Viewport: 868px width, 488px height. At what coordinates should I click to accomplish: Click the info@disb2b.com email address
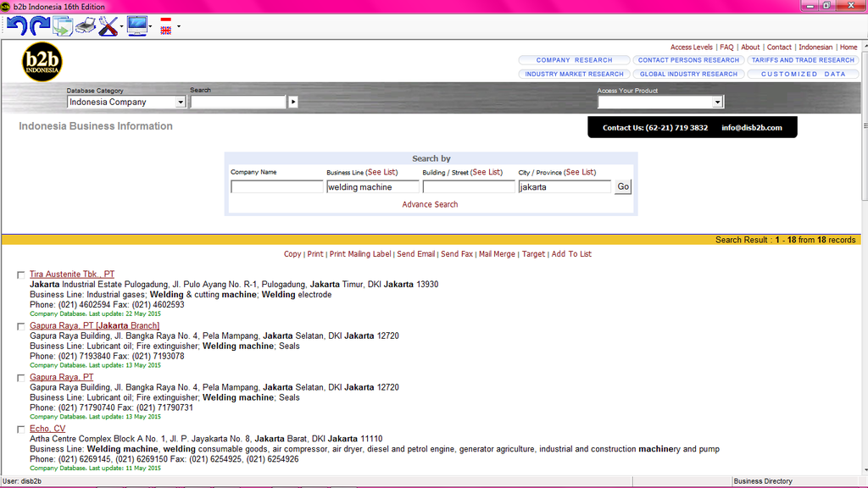(x=752, y=127)
